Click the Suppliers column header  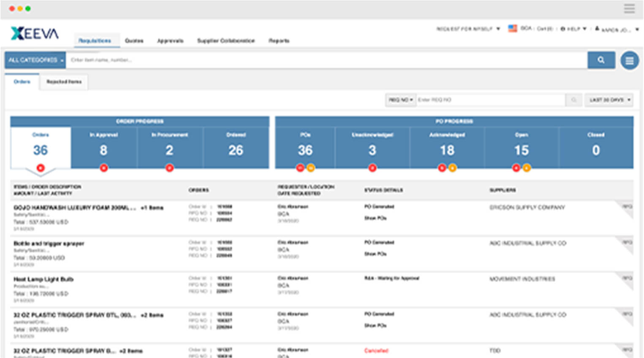tap(503, 190)
